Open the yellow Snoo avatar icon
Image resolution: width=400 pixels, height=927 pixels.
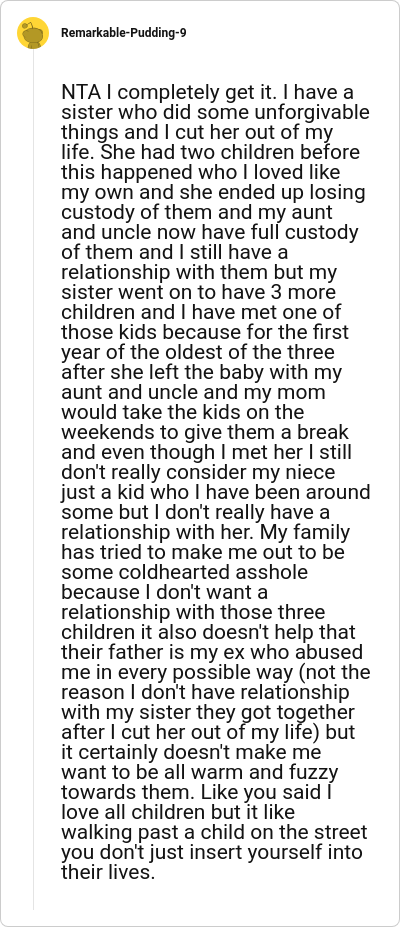click(x=33, y=33)
